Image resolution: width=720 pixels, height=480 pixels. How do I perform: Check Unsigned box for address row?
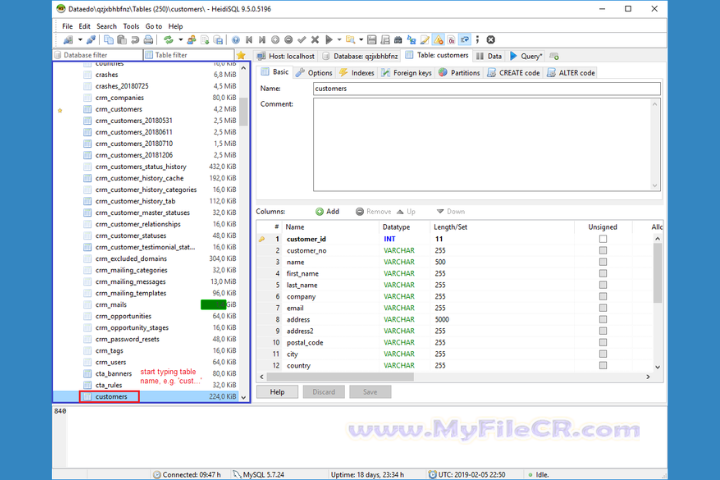(x=603, y=319)
